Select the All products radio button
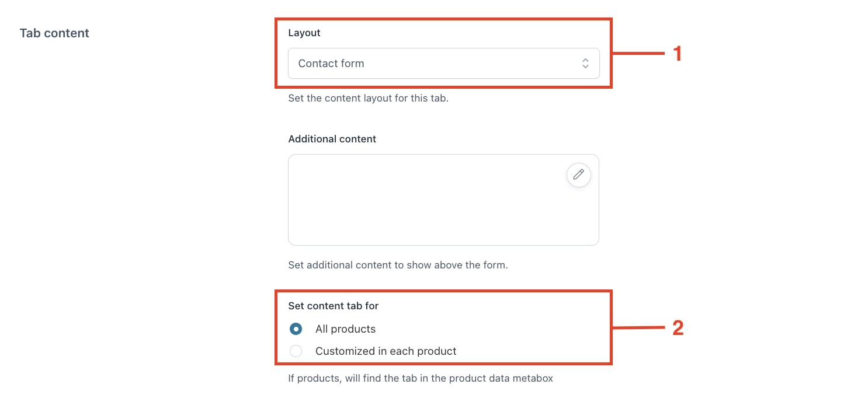This screenshot has width=868, height=405. click(296, 329)
